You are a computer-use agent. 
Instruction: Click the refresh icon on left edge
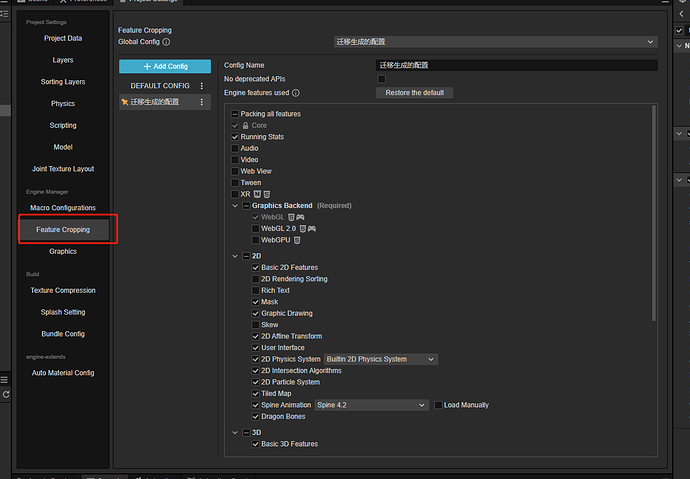(x=6, y=394)
